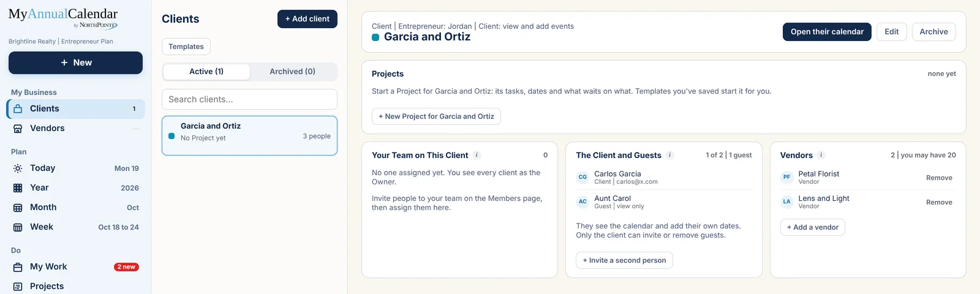Open the Month view
This screenshot has width=980, height=294.
[77, 208]
